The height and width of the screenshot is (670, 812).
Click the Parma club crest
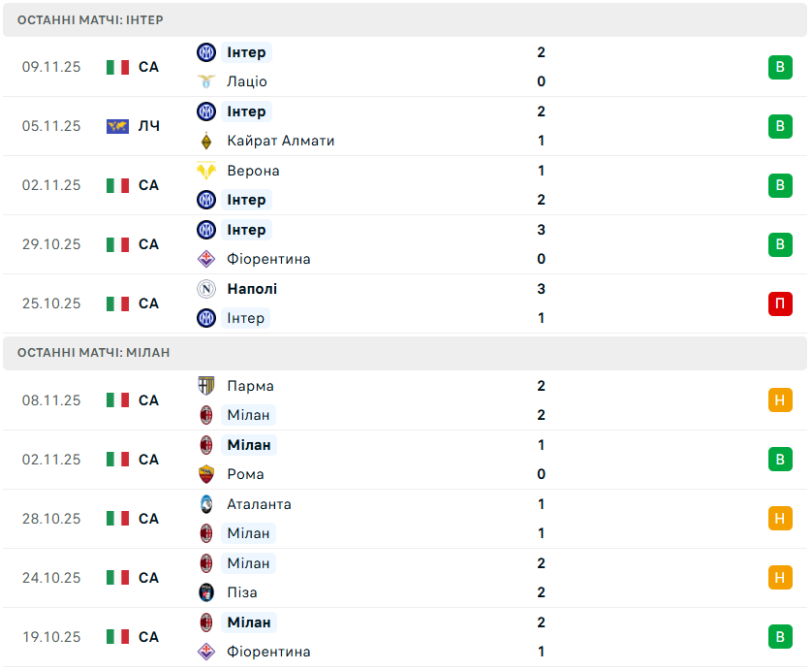click(205, 386)
